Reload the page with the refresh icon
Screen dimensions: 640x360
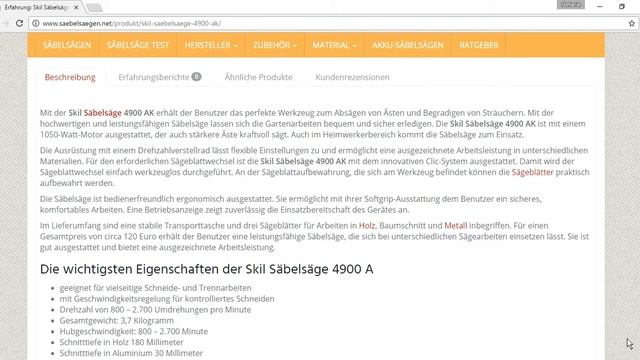point(19,23)
